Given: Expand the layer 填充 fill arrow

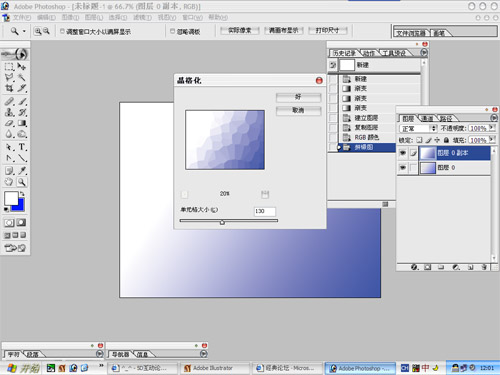Looking at the screenshot, I should click(x=492, y=140).
